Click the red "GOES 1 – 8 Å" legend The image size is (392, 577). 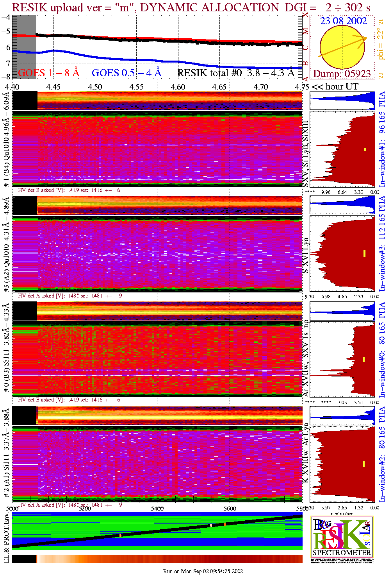point(48,73)
